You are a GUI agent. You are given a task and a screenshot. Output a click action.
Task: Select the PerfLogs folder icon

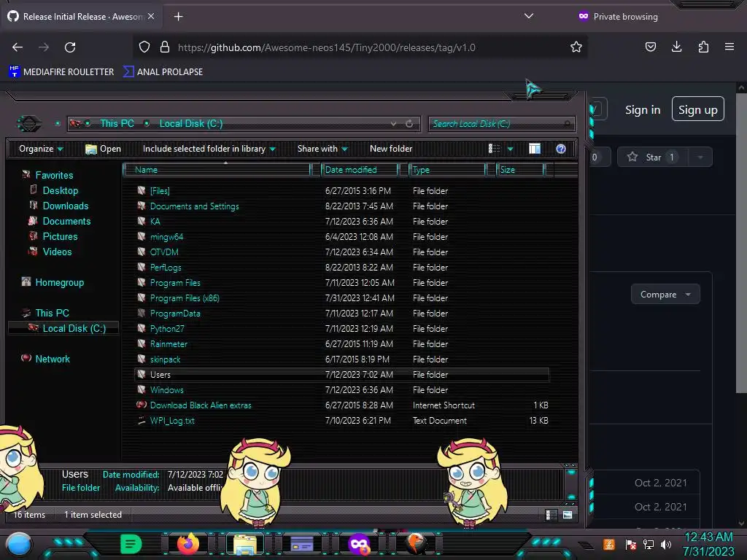click(x=142, y=267)
